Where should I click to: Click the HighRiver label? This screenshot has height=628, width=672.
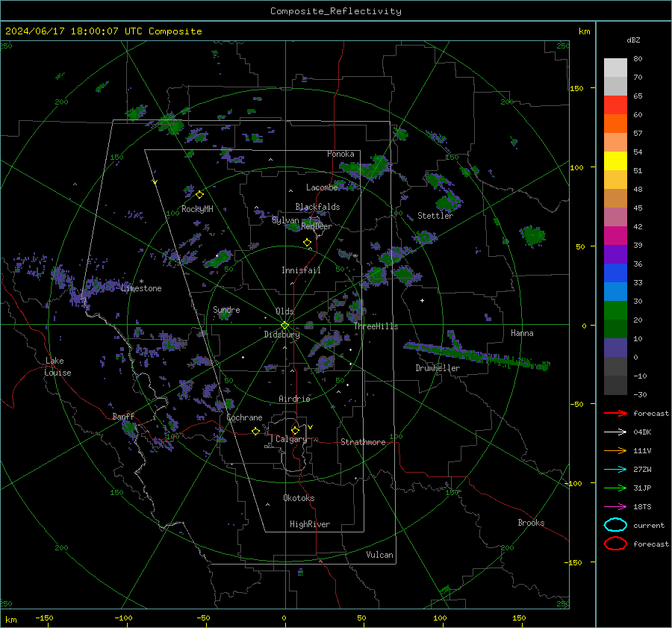[310, 524]
